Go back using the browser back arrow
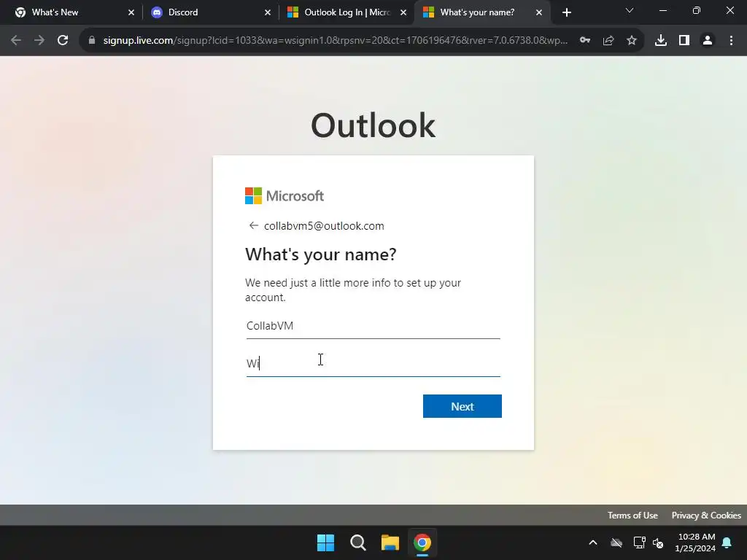 tap(16, 41)
